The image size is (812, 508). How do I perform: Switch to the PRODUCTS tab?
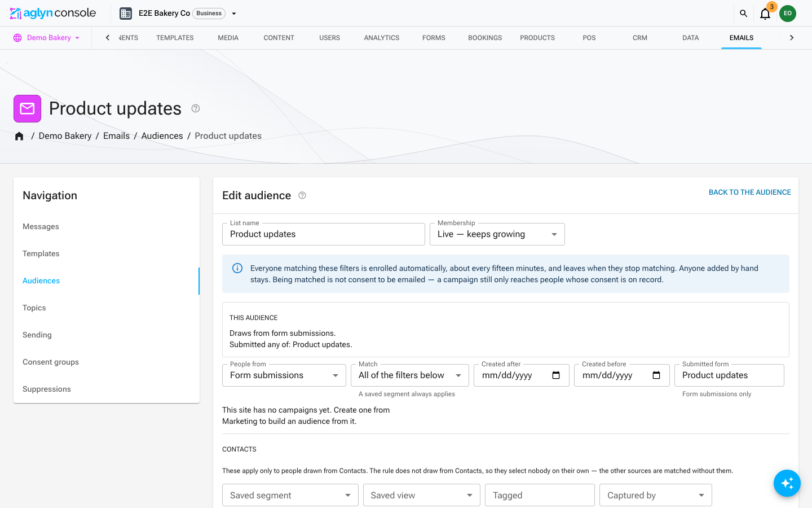pyautogui.click(x=537, y=38)
